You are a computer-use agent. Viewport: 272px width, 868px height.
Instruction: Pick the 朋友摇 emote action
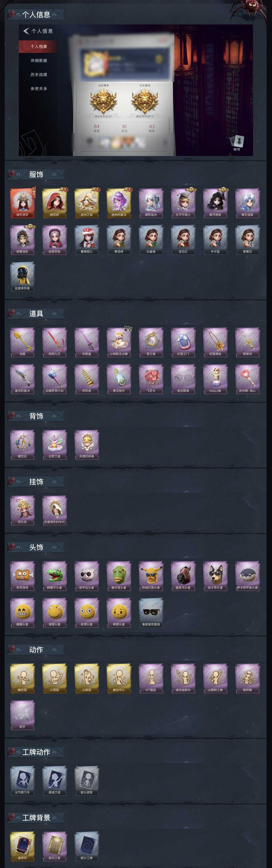point(22,678)
